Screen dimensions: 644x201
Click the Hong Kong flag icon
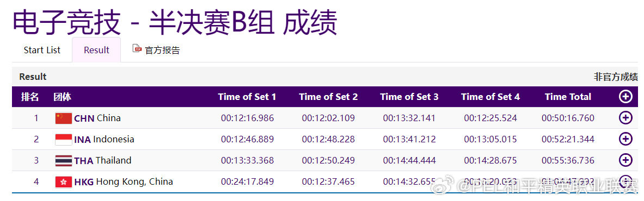click(x=64, y=182)
